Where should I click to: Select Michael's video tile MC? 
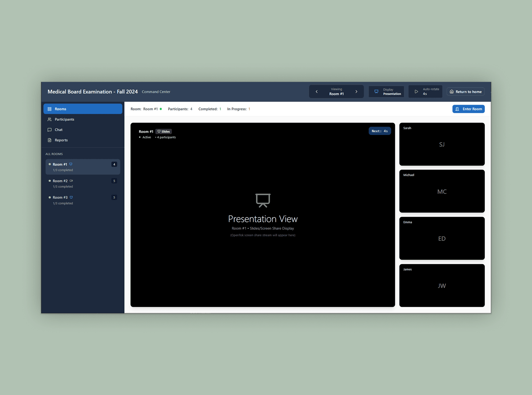(442, 191)
